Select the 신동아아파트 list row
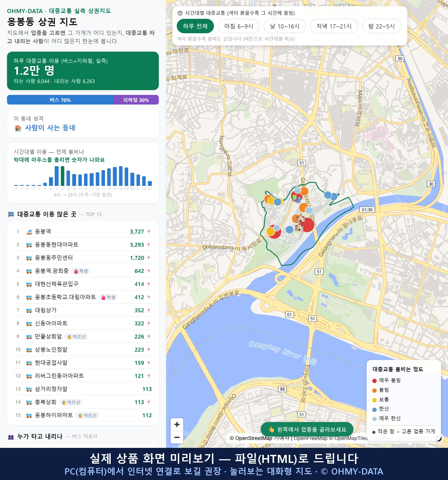Image resolution: width=448 pixels, height=480 pixels. pos(83,324)
